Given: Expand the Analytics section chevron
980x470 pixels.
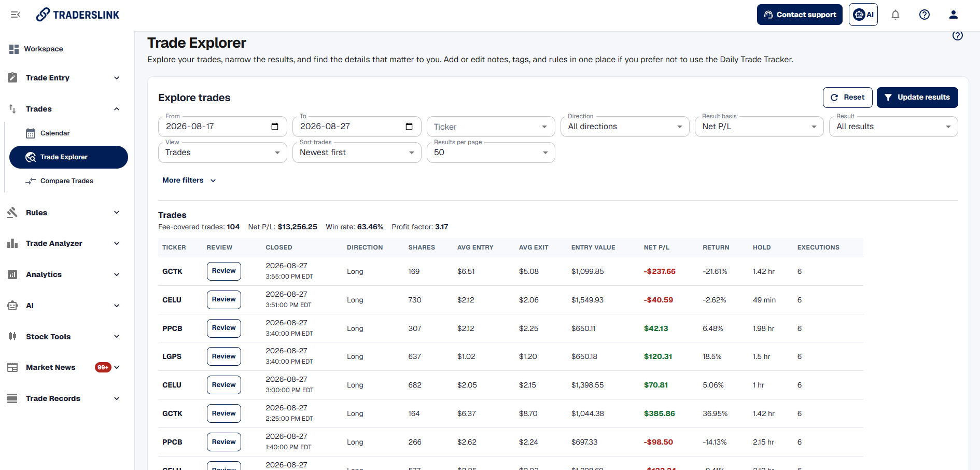Looking at the screenshot, I should point(117,274).
